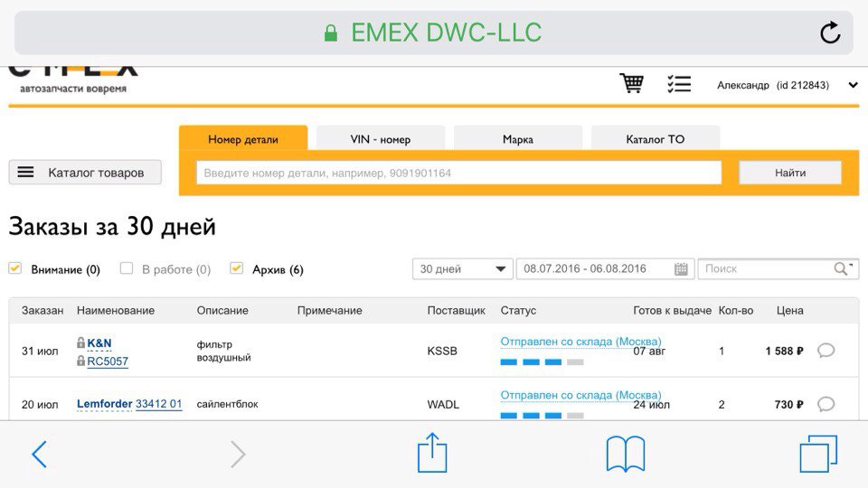Uncheck the Архив (6) checkbox
Screen dimensions: 868x488
click(x=236, y=268)
